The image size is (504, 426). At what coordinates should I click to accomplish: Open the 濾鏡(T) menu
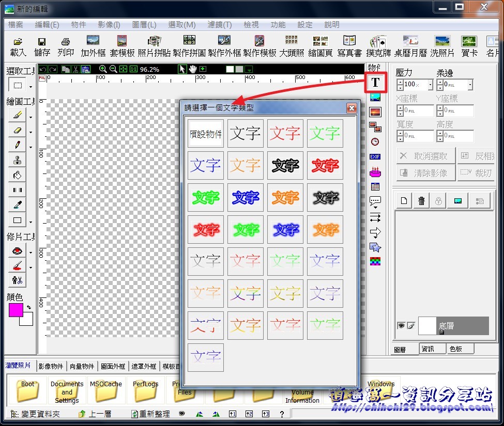tap(220, 25)
